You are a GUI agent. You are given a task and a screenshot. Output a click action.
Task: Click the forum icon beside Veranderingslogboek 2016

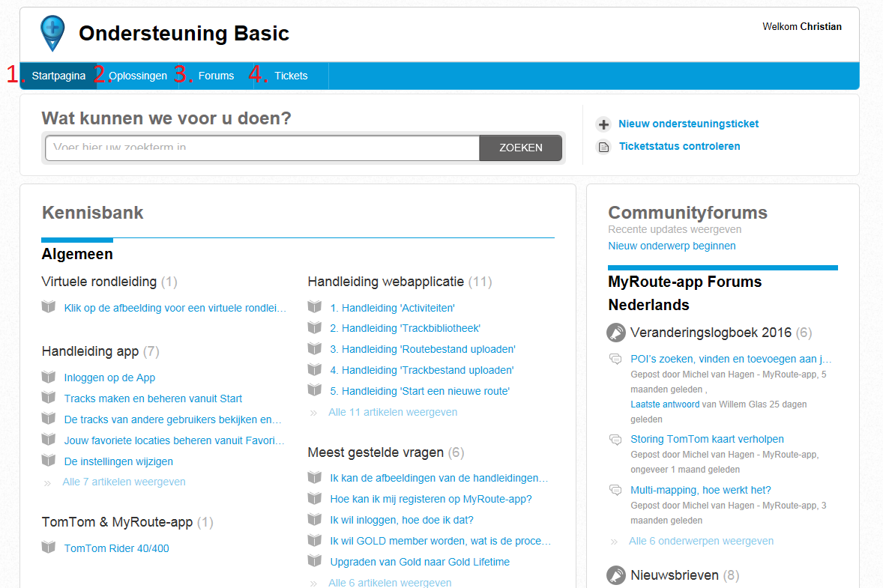pos(616,333)
